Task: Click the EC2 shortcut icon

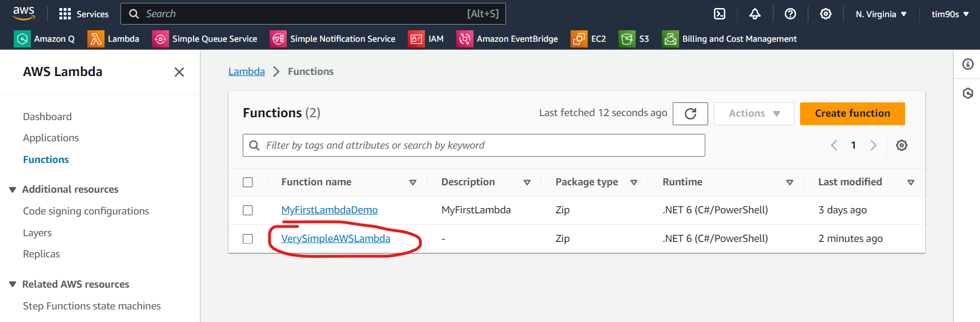Action: point(579,39)
